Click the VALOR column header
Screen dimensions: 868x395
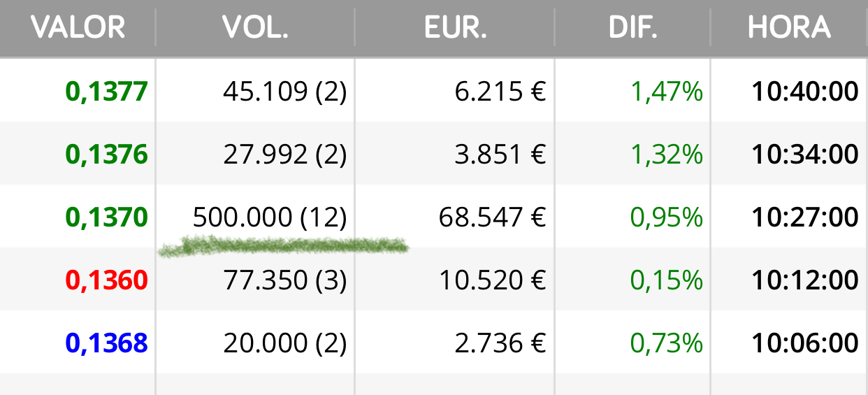(78, 28)
